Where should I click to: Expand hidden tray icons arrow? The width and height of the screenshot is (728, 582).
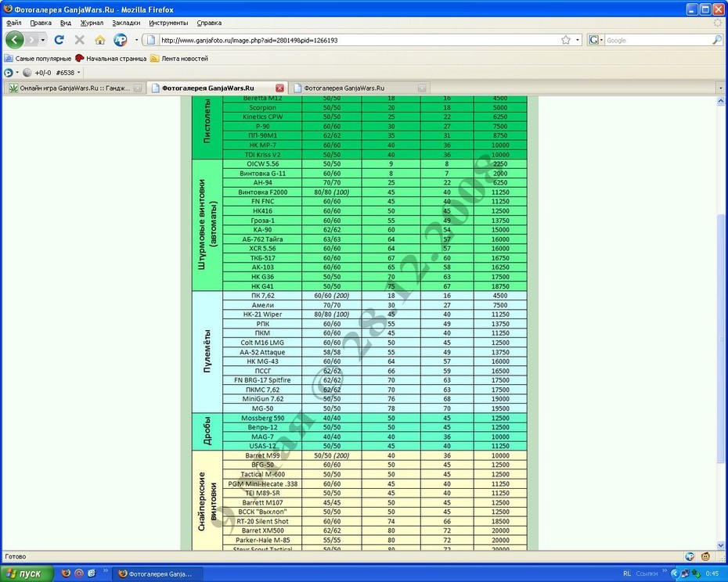675,573
